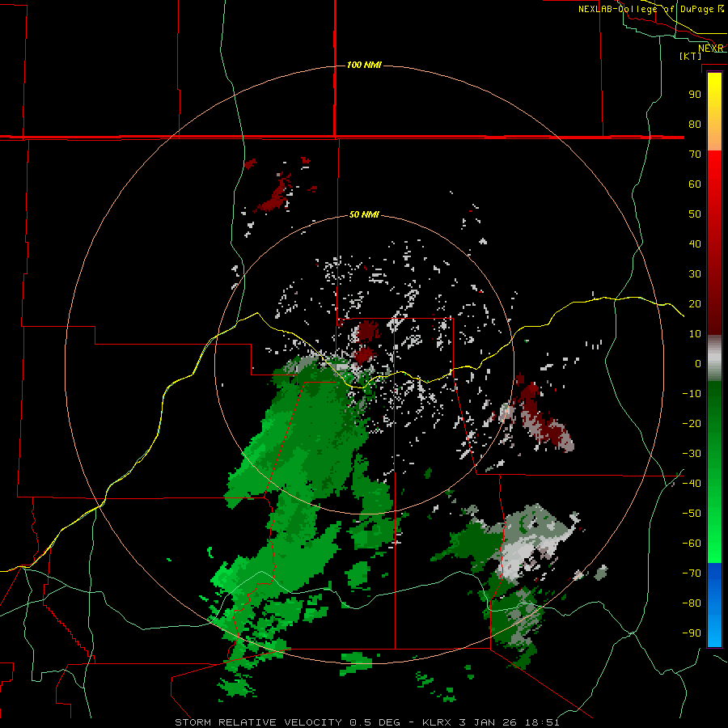Viewport: 728px width, 728px height.
Task: Click the 90 knot scale label
Action: click(695, 95)
